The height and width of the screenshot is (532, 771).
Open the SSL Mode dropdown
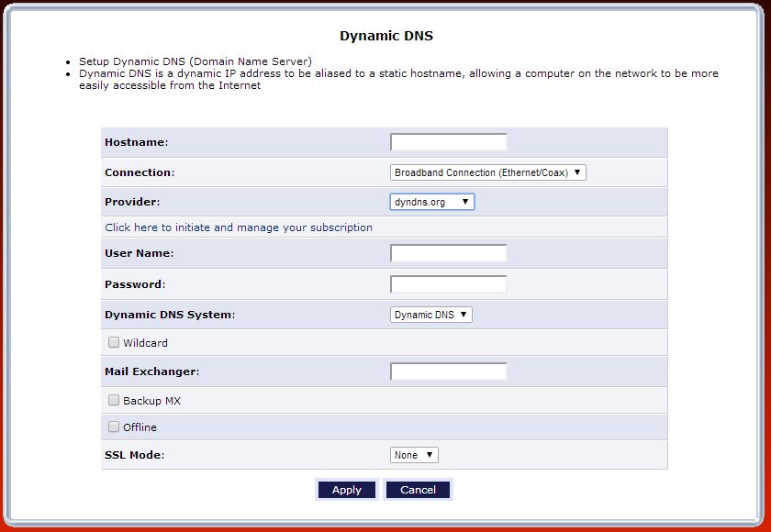[x=414, y=455]
